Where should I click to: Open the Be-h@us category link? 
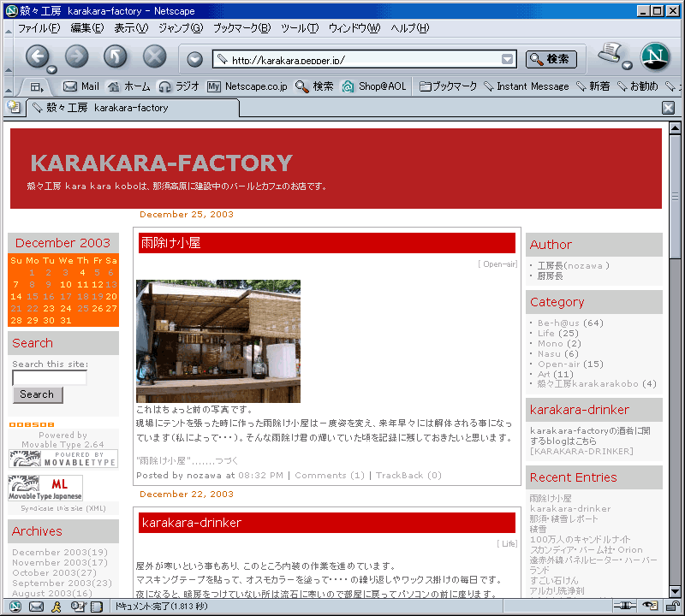coord(558,323)
